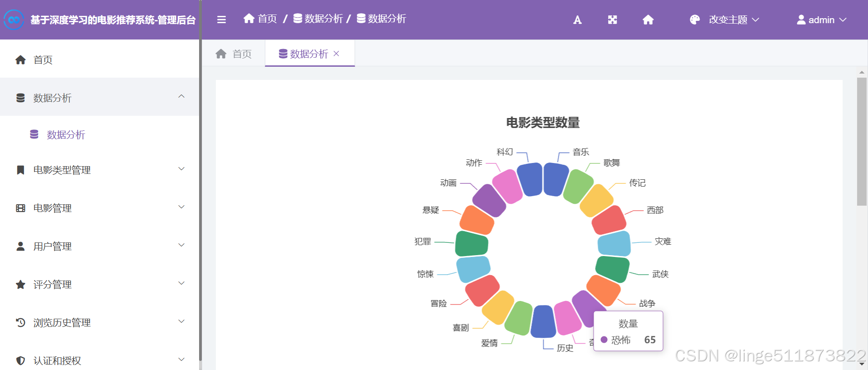Click the font size A icon

577,20
